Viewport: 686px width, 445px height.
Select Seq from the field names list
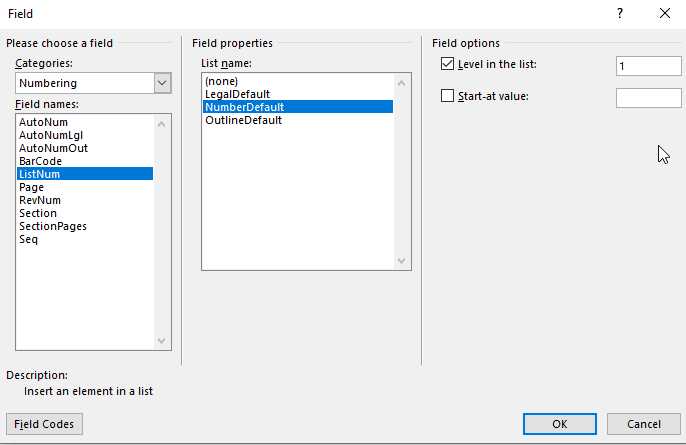[28, 239]
